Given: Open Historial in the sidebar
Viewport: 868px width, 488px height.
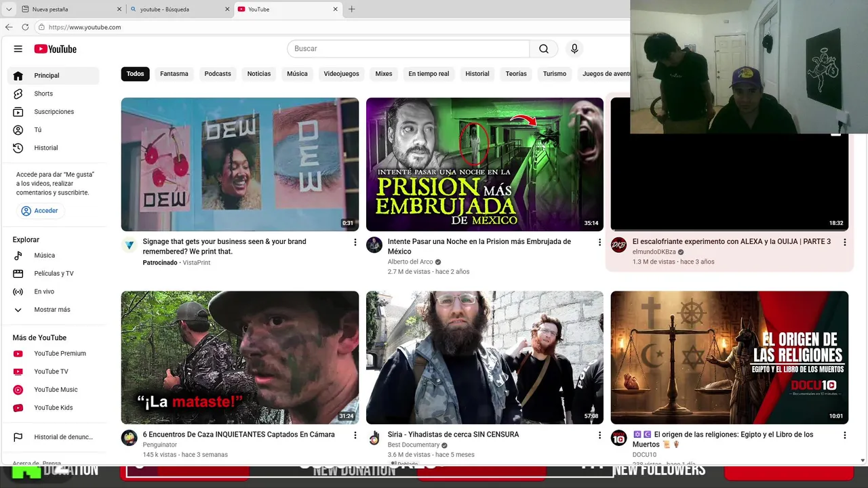Looking at the screenshot, I should pyautogui.click(x=54, y=148).
